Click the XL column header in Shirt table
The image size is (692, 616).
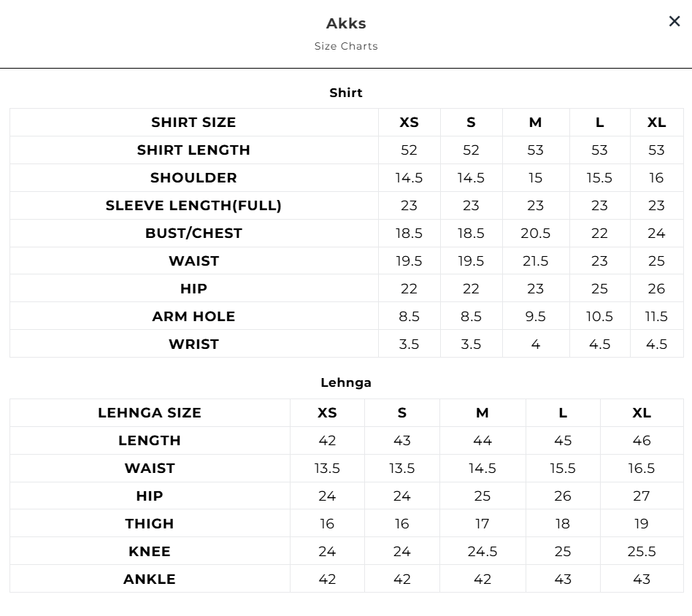(x=656, y=123)
